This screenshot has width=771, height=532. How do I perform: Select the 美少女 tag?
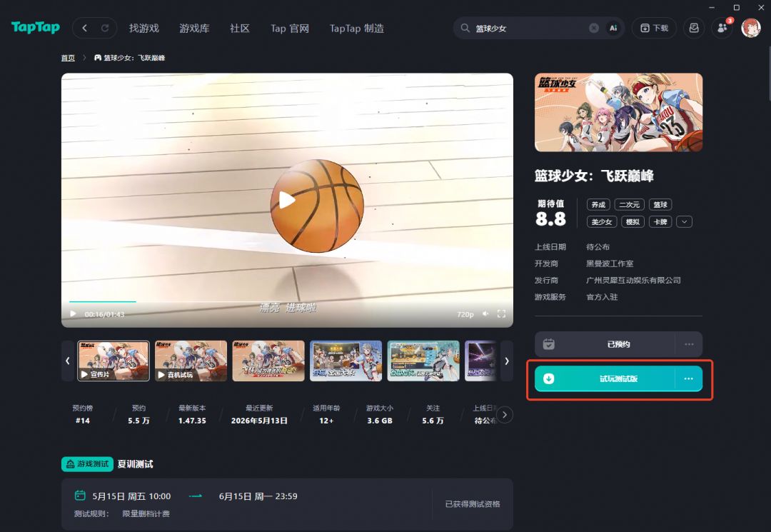click(602, 222)
